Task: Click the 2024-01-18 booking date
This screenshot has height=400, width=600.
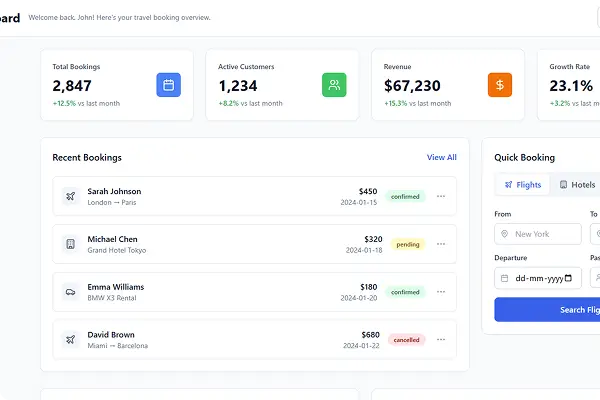Action: [x=364, y=250]
